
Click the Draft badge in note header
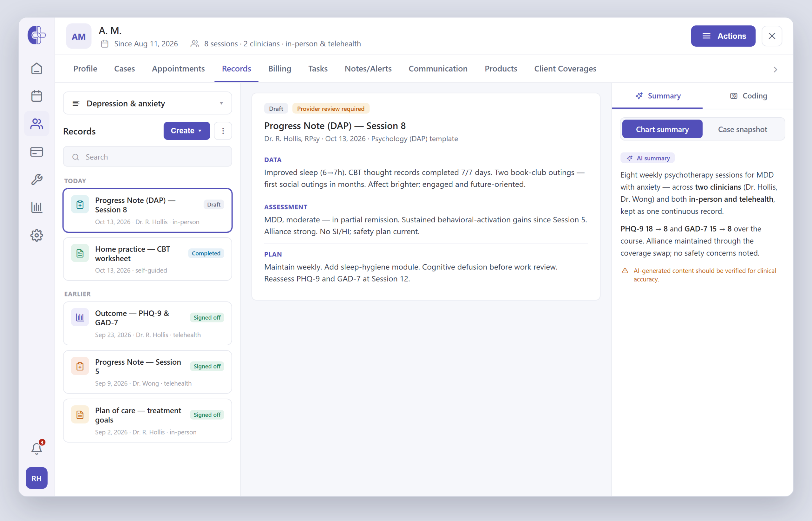[276, 108]
